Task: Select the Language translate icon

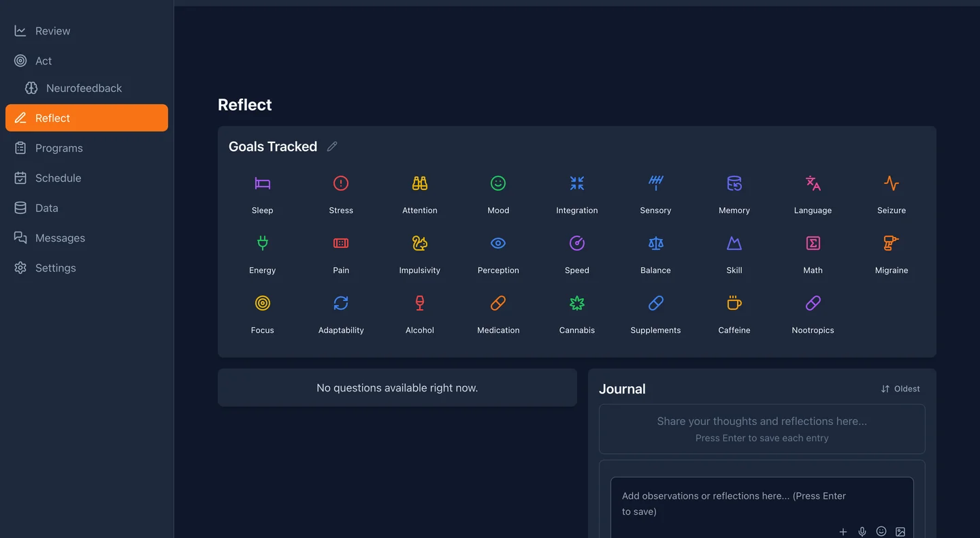Action: coord(813,183)
